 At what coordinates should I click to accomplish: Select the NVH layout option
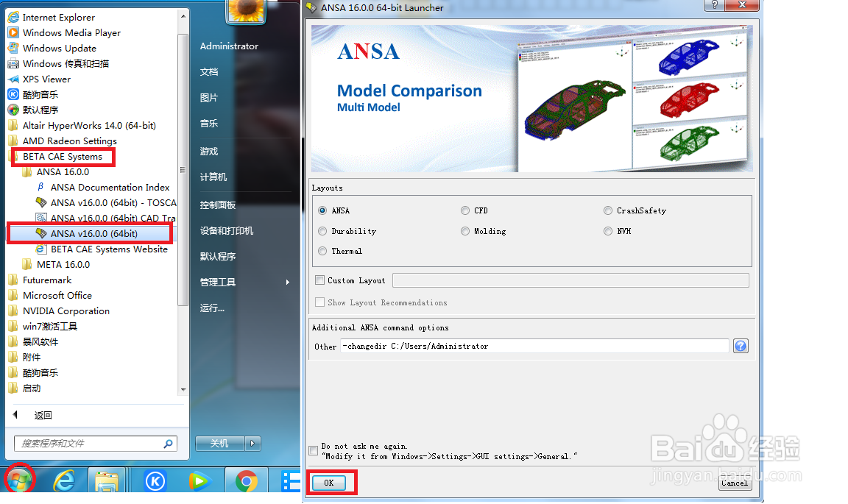(x=608, y=231)
